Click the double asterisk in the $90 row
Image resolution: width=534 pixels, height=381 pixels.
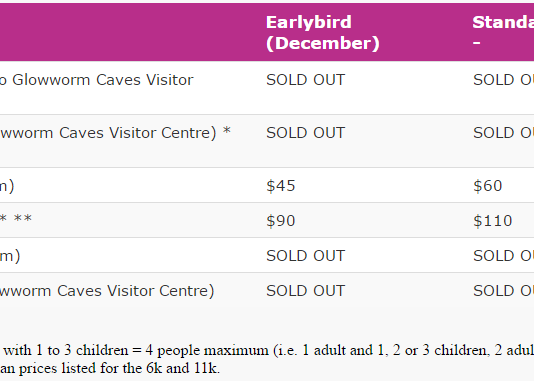tap(23, 218)
